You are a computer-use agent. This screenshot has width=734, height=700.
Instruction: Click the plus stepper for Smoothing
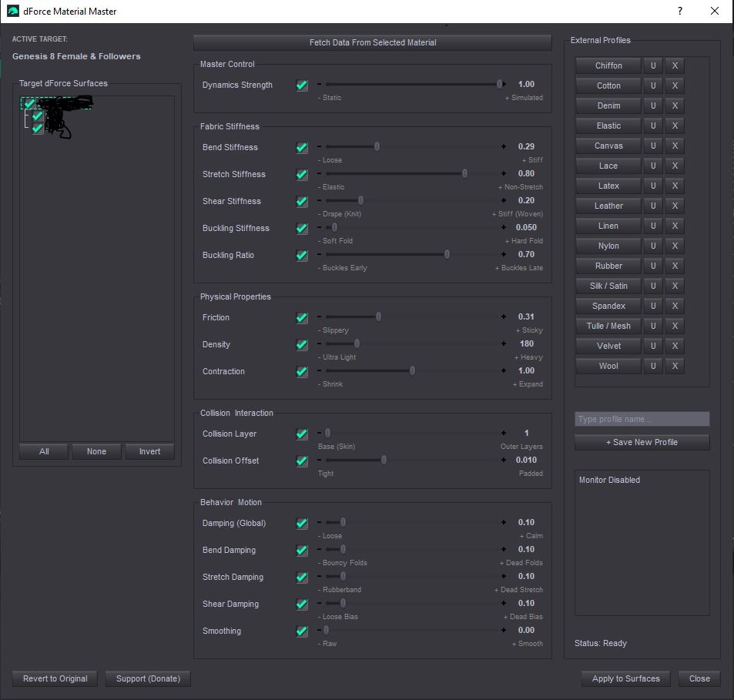click(x=503, y=630)
